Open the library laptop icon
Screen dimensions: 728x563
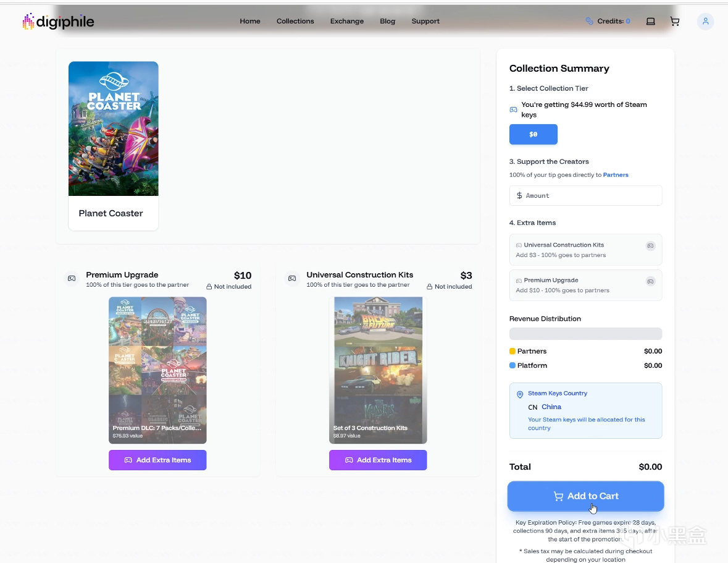(650, 22)
